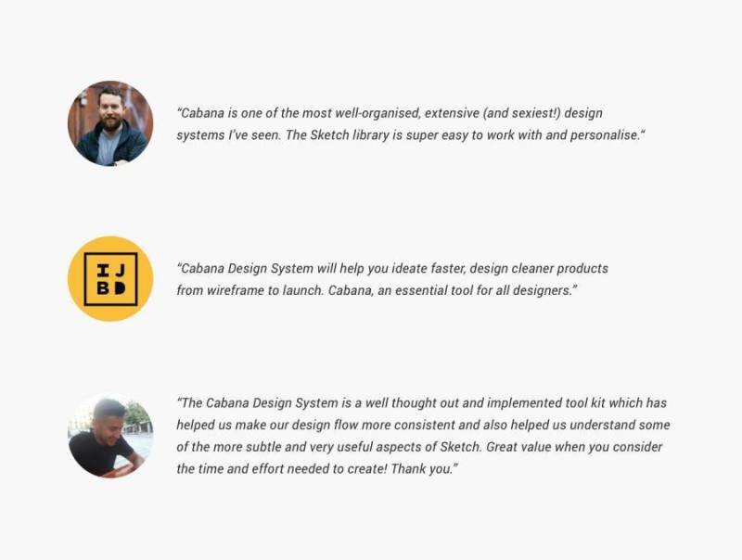Click the line starting "from wireframe to launch"
Image resolution: width=742 pixels, height=560 pixels.
(x=377, y=290)
